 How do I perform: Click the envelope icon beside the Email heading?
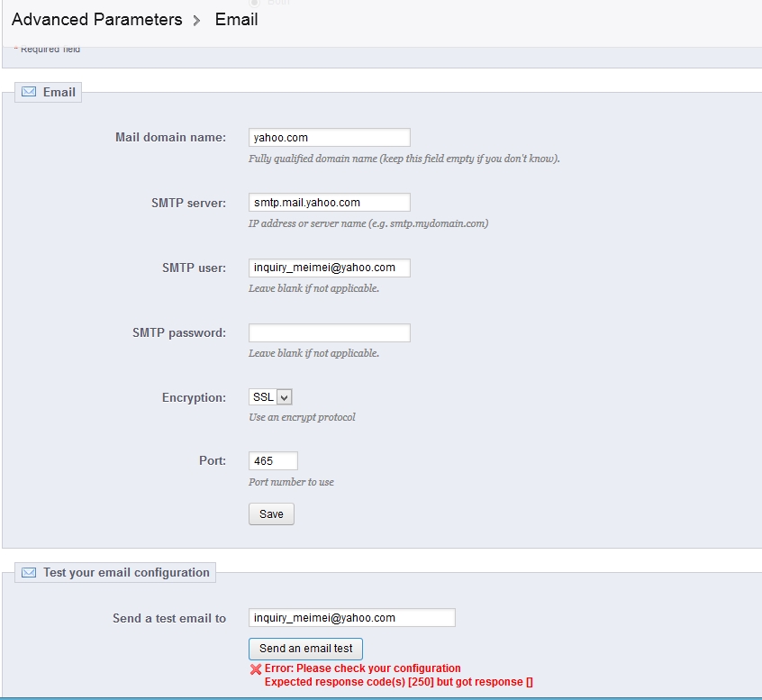(29, 92)
